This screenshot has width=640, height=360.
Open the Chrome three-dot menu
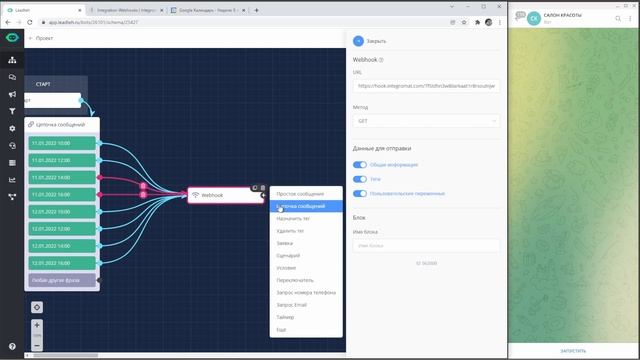pos(500,22)
